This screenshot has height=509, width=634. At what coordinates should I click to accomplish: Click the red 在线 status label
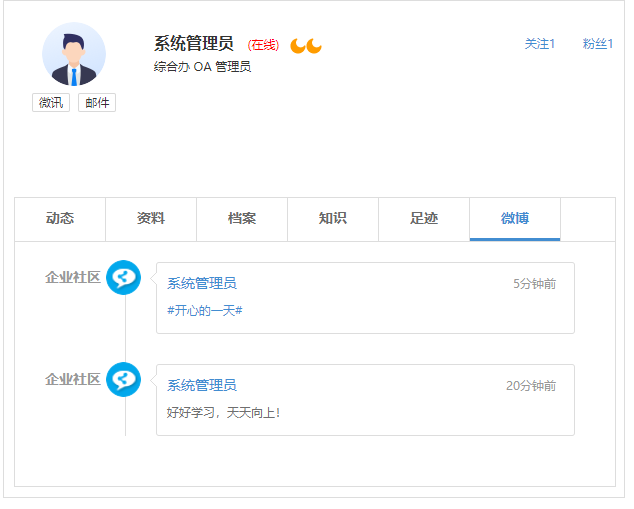click(x=264, y=45)
